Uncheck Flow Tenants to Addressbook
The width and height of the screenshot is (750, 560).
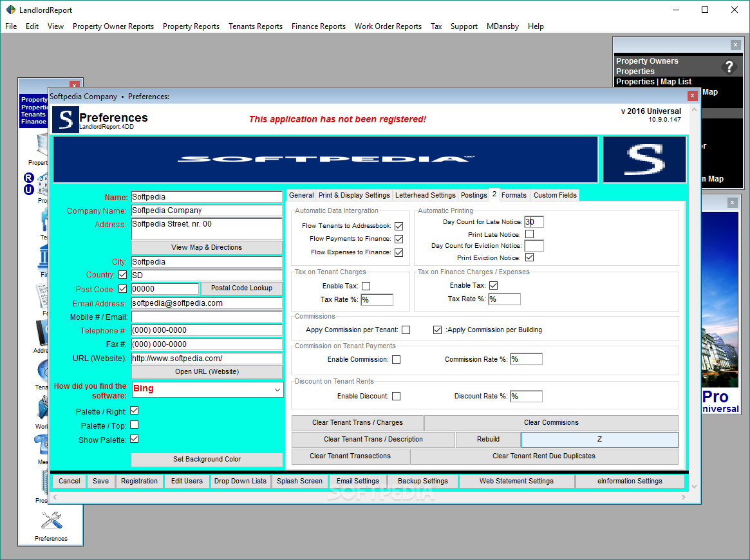coord(399,226)
